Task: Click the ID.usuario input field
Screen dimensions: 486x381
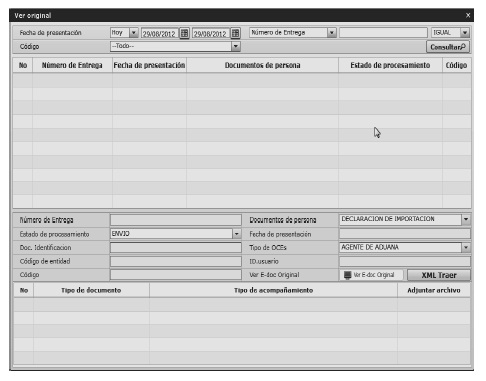Action: 405,261
